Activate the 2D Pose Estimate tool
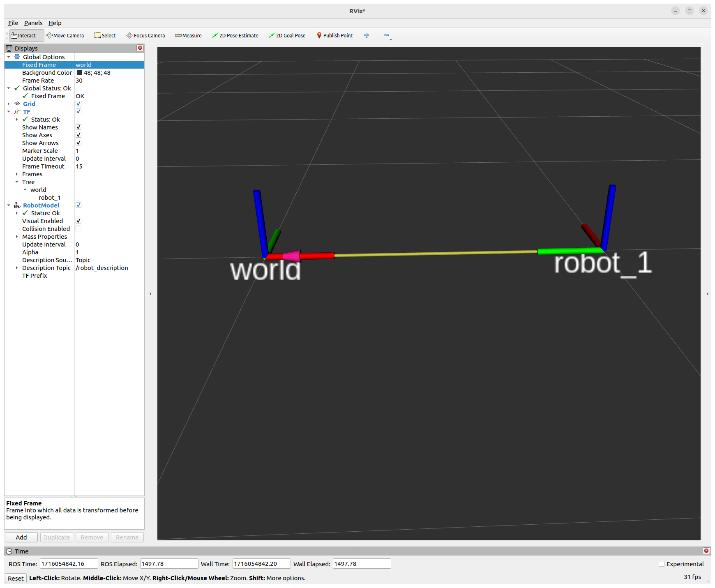Viewport: 715px width, 588px height. click(235, 35)
